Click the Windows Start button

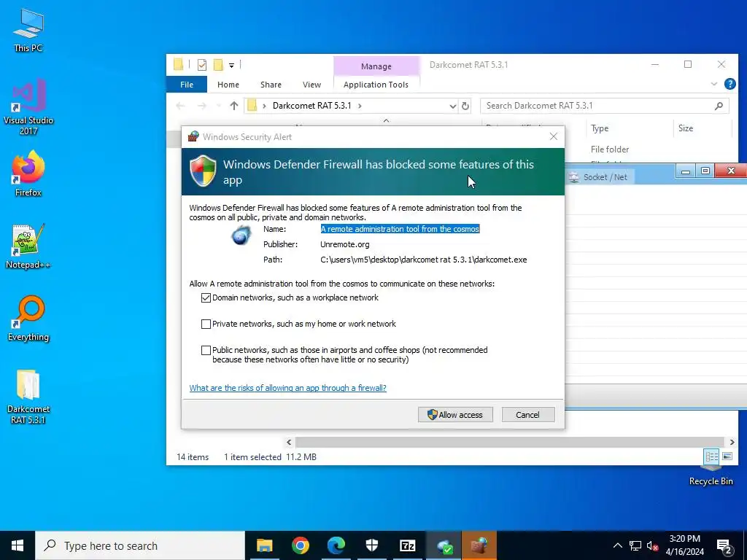18,545
